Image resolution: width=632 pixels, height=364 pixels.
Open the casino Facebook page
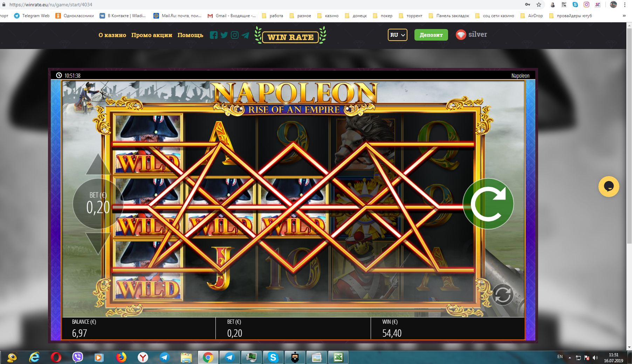[214, 35]
